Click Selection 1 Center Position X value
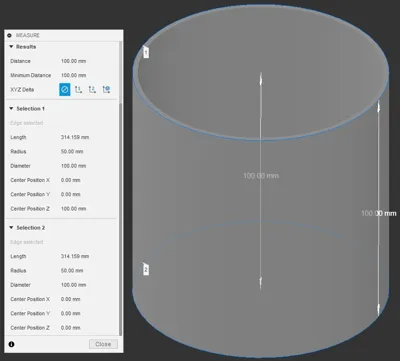Image resolution: width=400 pixels, height=361 pixels. (71, 180)
